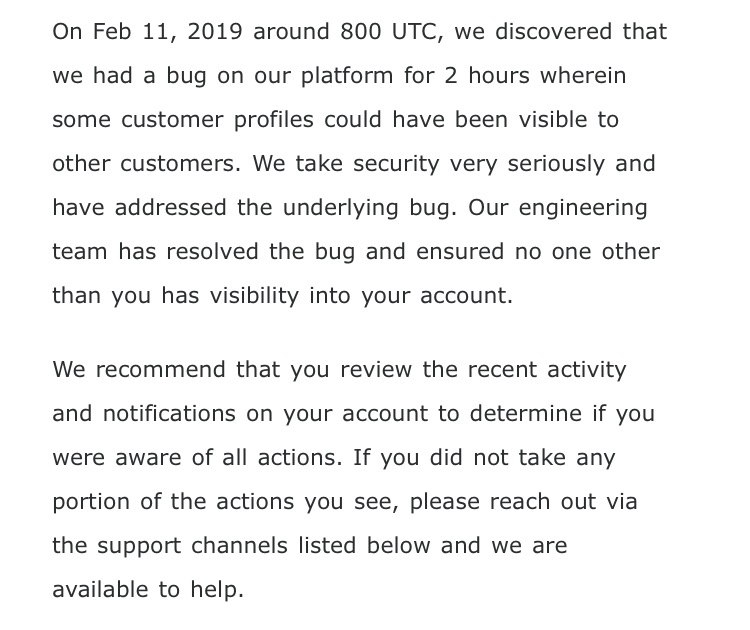This screenshot has width=750, height=630.
Task: Click 'We recommend' starting second paragraph
Action: click(x=139, y=370)
